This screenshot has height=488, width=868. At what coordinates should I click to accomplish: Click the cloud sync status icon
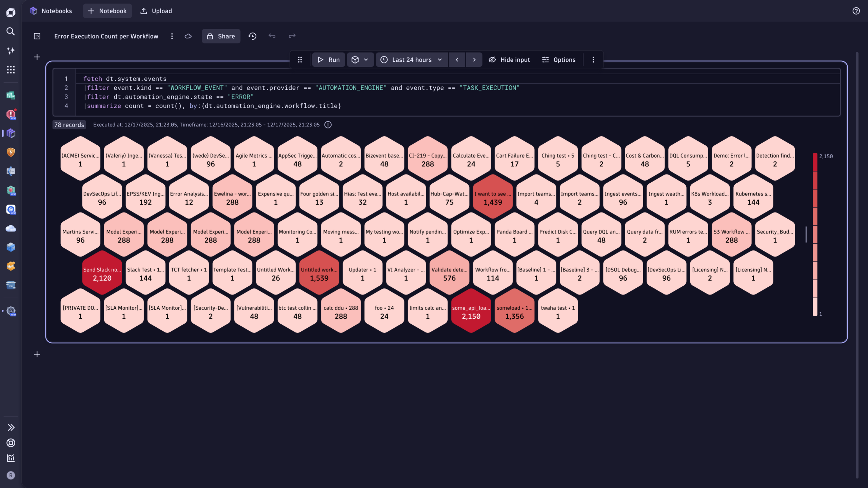pyautogui.click(x=188, y=36)
